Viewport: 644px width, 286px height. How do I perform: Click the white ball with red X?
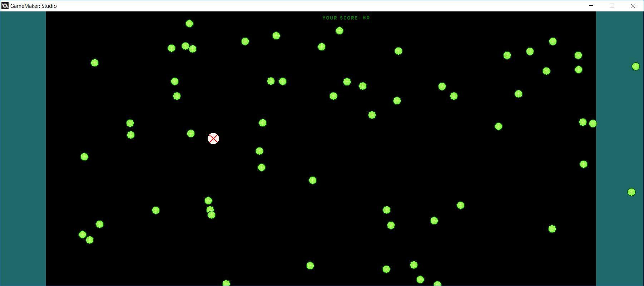[x=213, y=139]
